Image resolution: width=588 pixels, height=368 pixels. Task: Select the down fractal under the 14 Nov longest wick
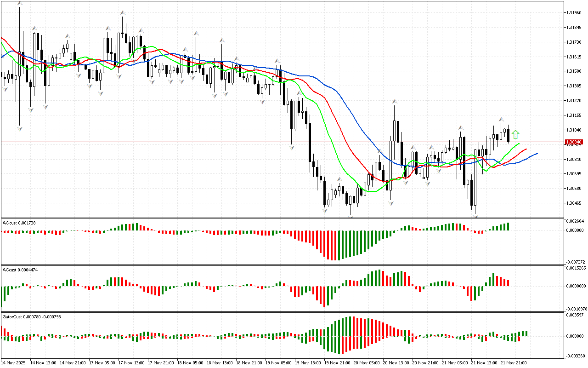click(x=20, y=129)
